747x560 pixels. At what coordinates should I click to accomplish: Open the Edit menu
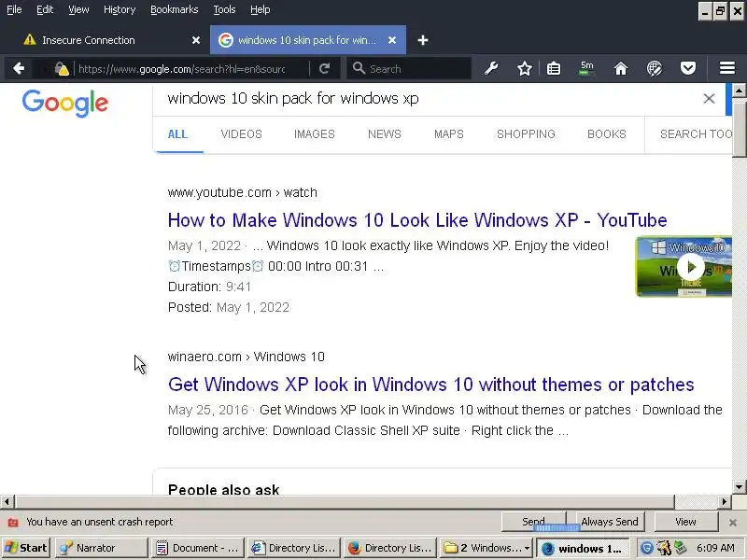coord(45,9)
